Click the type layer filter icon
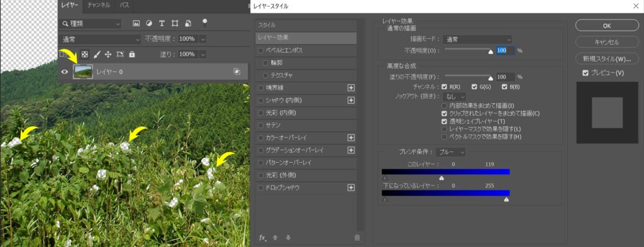 coord(162,23)
